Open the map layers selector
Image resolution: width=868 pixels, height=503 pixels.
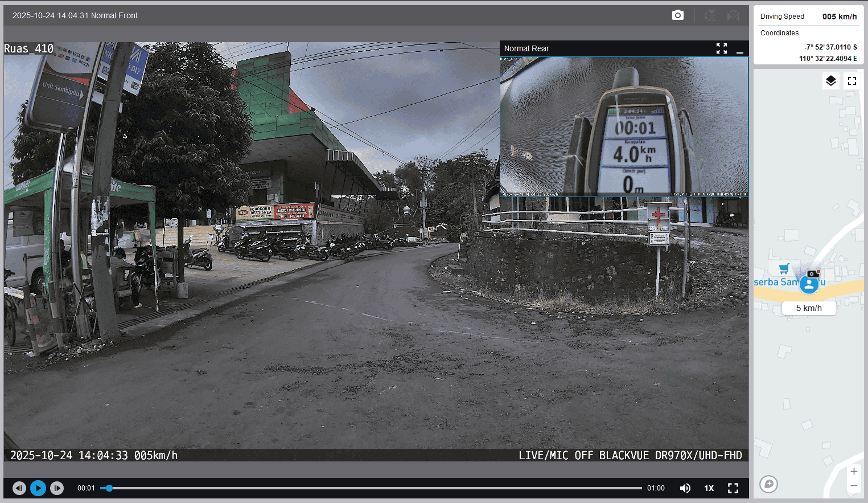(x=831, y=81)
